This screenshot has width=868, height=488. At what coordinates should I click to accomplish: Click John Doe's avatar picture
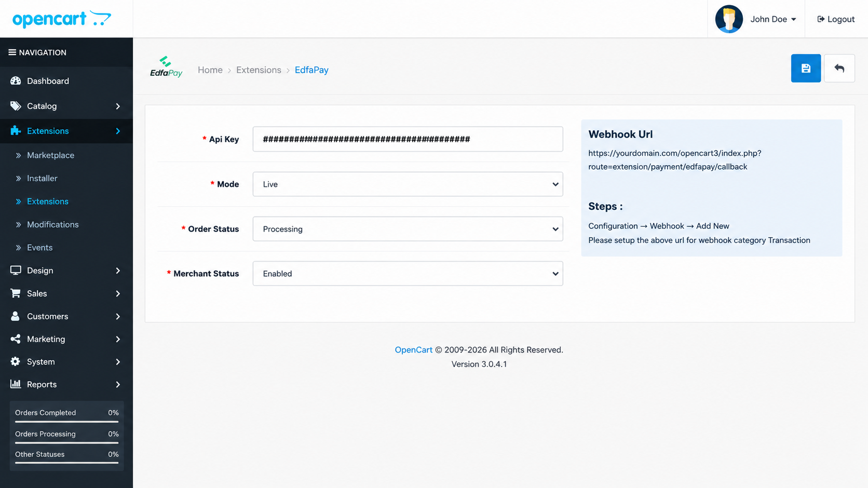coord(729,19)
